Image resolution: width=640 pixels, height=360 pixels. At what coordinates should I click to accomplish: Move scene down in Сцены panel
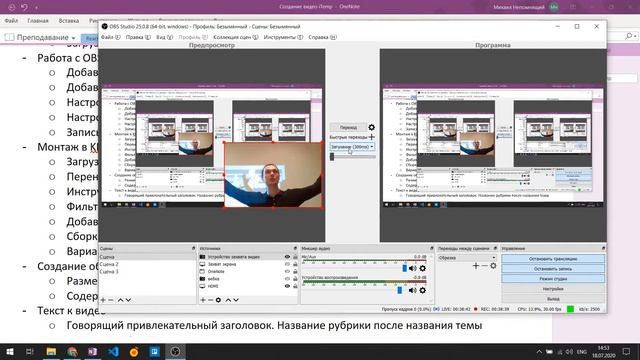click(128, 300)
